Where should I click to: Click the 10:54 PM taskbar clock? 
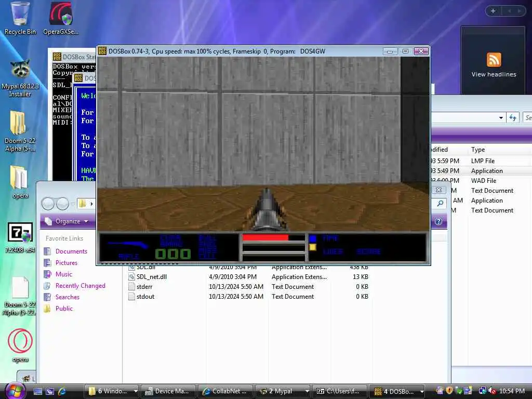(512, 391)
